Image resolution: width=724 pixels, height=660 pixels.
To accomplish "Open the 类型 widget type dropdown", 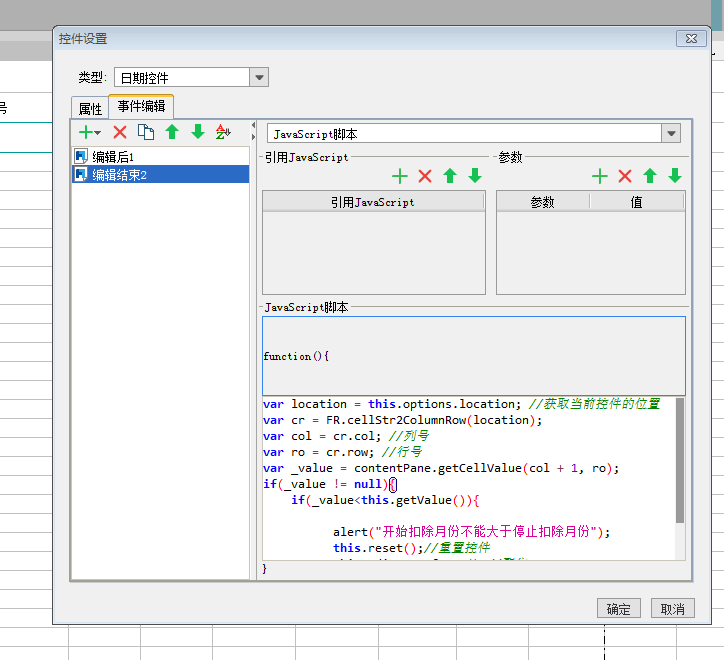I will coord(259,78).
